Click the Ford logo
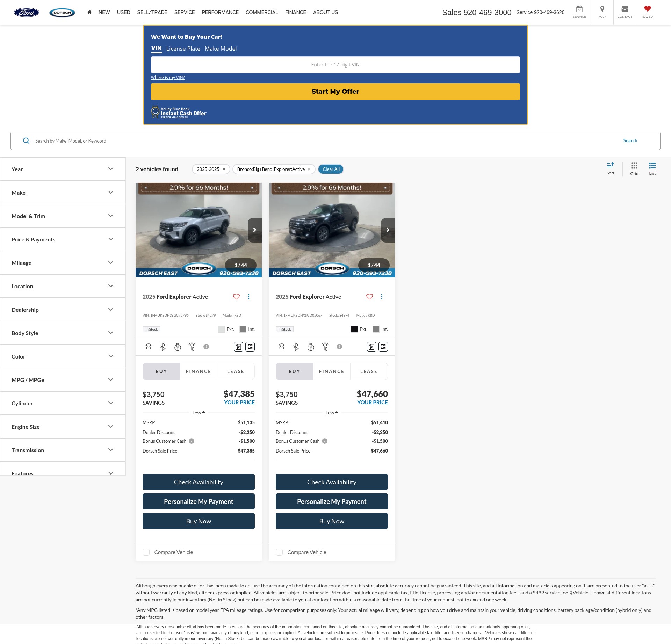 coord(27,13)
